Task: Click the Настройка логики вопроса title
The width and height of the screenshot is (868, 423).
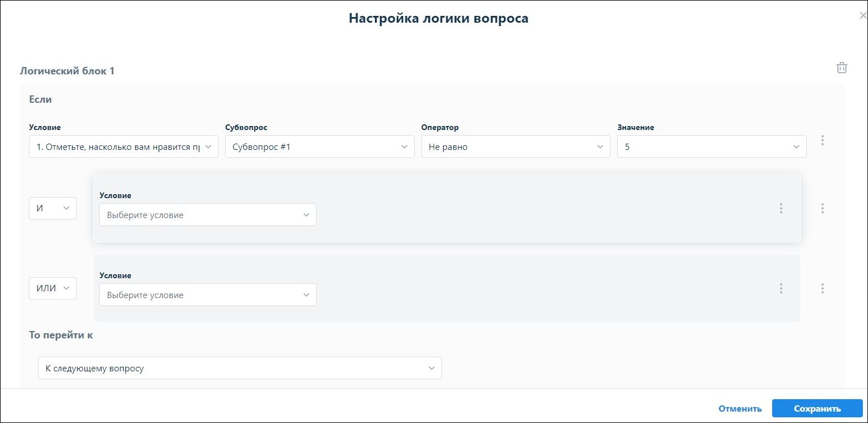Action: 439,18
